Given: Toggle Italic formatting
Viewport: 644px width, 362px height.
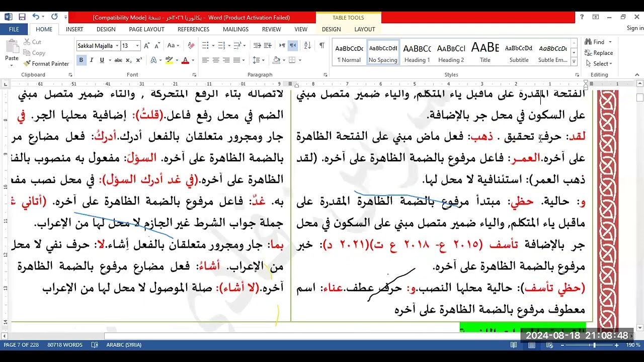Looking at the screenshot, I should [x=92, y=60].
